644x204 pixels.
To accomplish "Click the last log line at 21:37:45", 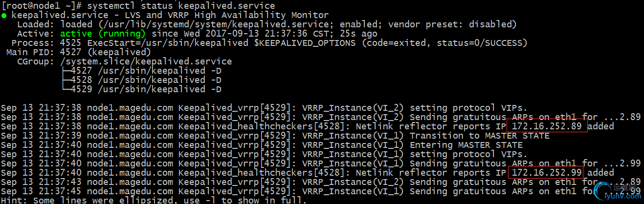I will click(321, 191).
